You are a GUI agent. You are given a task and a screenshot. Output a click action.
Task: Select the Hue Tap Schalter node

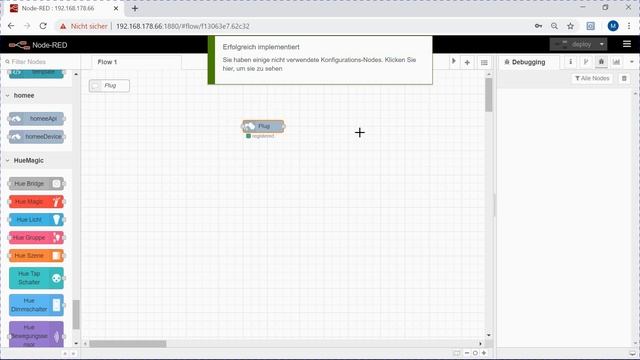coord(36,278)
